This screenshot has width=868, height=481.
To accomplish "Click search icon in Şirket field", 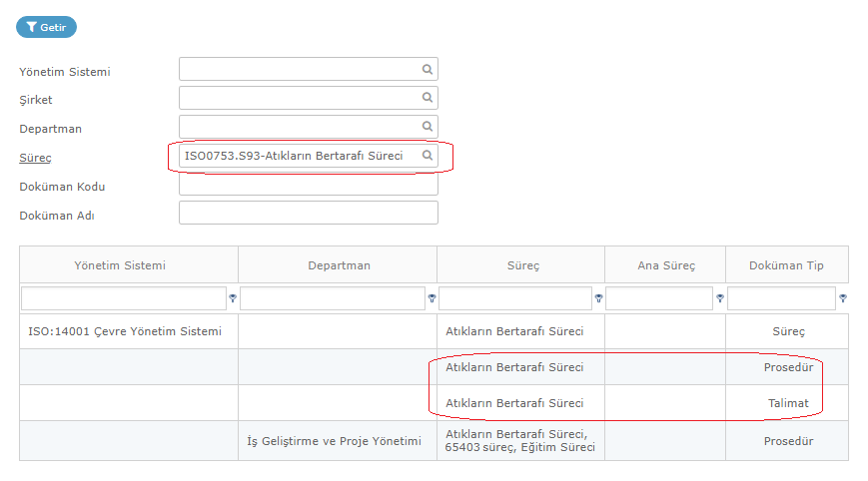I will (x=427, y=98).
